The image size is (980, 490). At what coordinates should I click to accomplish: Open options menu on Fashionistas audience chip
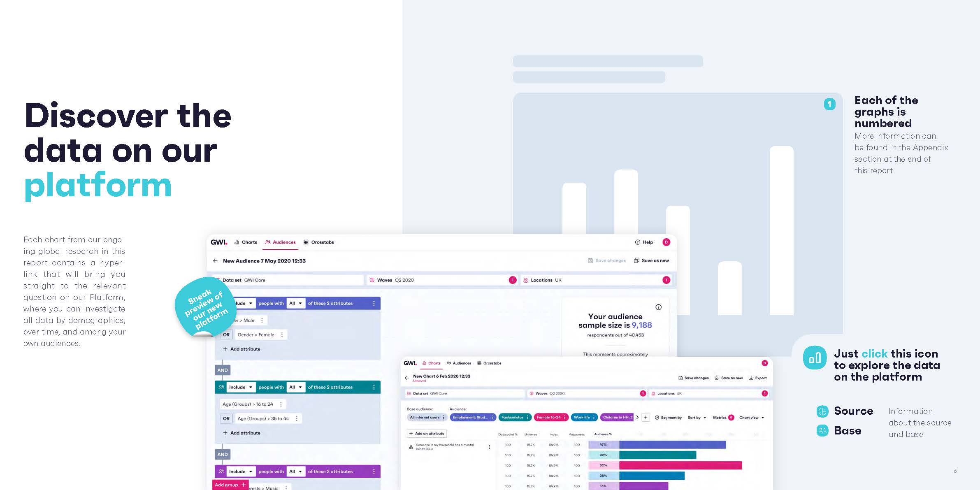point(527,418)
